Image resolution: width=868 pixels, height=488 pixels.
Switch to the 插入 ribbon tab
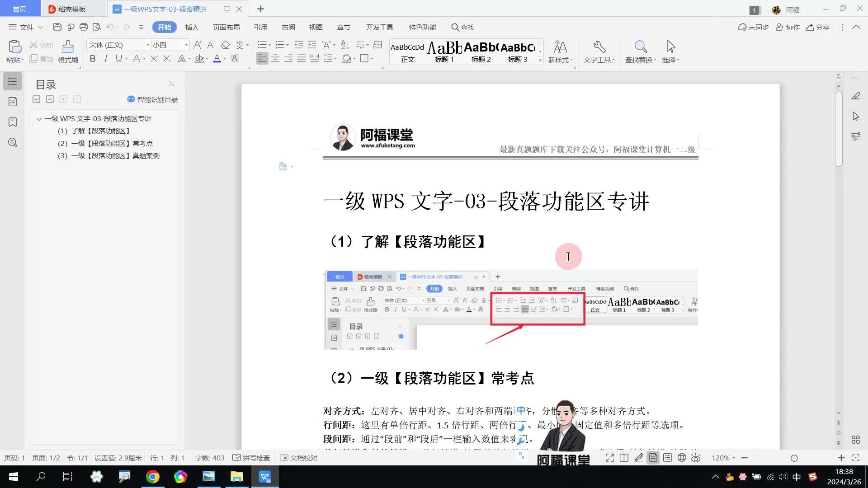click(x=192, y=27)
